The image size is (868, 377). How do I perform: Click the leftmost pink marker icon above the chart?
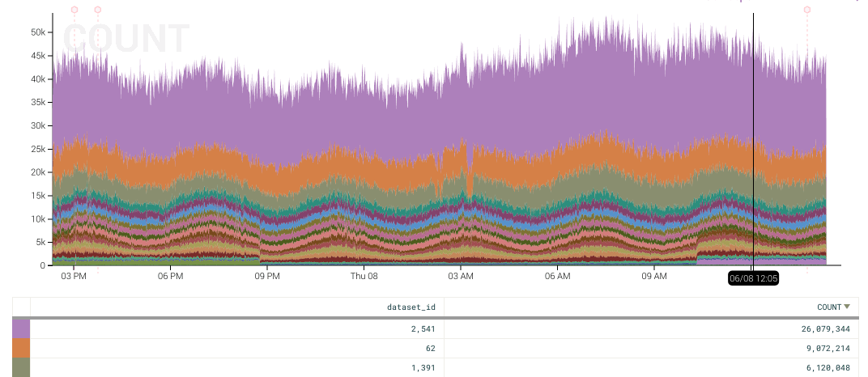[x=74, y=10]
